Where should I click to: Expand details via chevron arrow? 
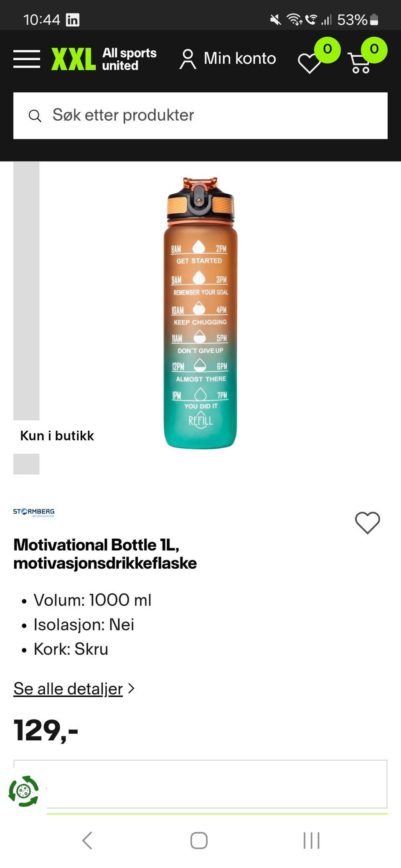pyautogui.click(x=131, y=688)
